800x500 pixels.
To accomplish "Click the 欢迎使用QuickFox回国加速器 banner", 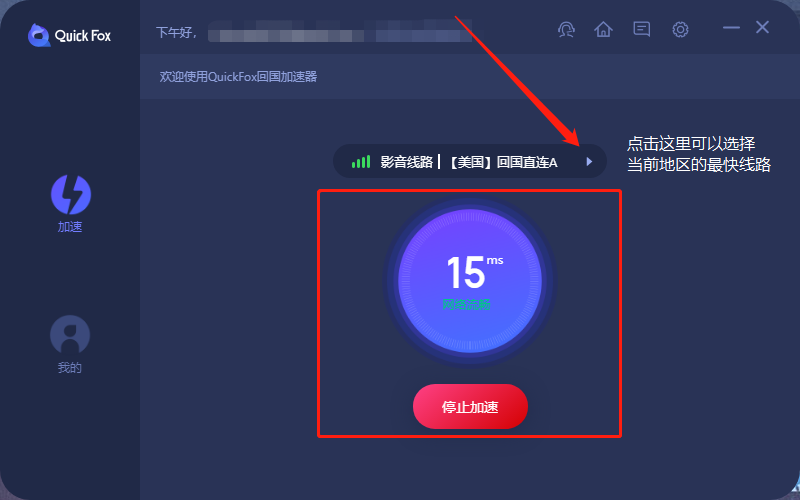I will tap(238, 77).
